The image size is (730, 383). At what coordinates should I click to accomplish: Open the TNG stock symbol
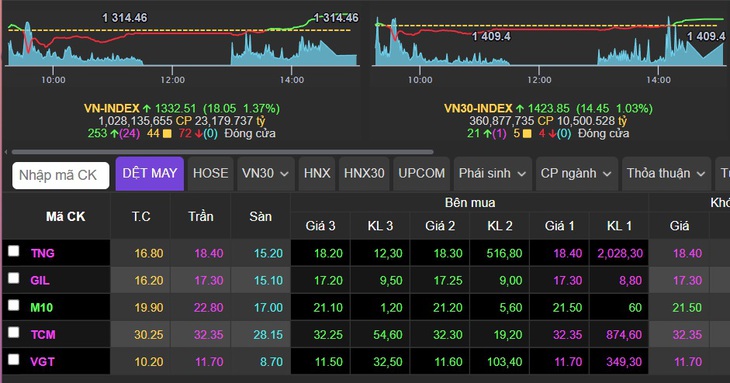click(42, 253)
